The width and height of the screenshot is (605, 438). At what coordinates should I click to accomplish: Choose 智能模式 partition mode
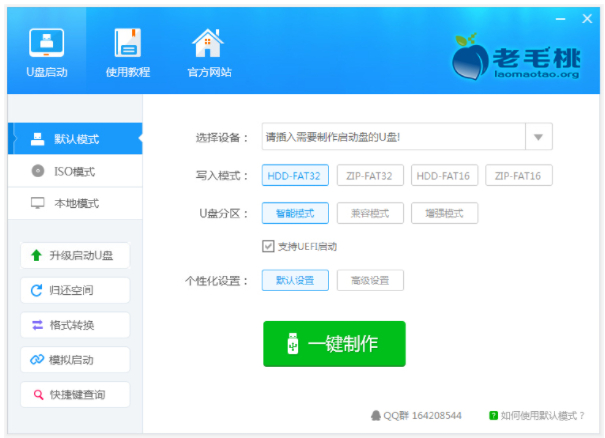295,213
